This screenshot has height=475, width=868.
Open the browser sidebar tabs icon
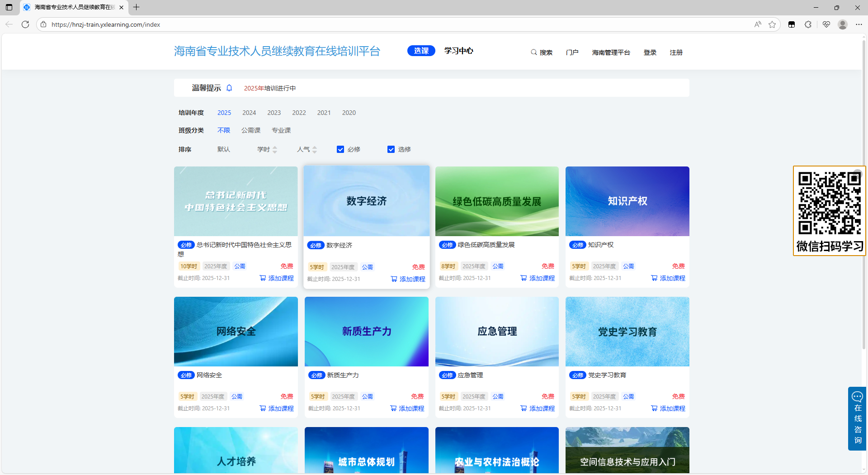(x=792, y=24)
